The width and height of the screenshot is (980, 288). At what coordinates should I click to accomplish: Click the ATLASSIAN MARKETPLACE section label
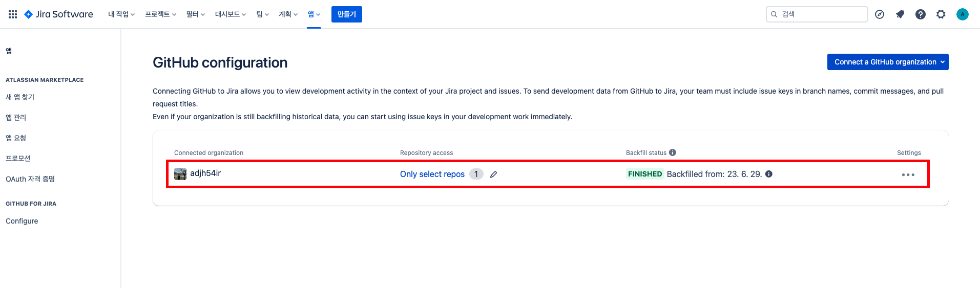pos(45,80)
